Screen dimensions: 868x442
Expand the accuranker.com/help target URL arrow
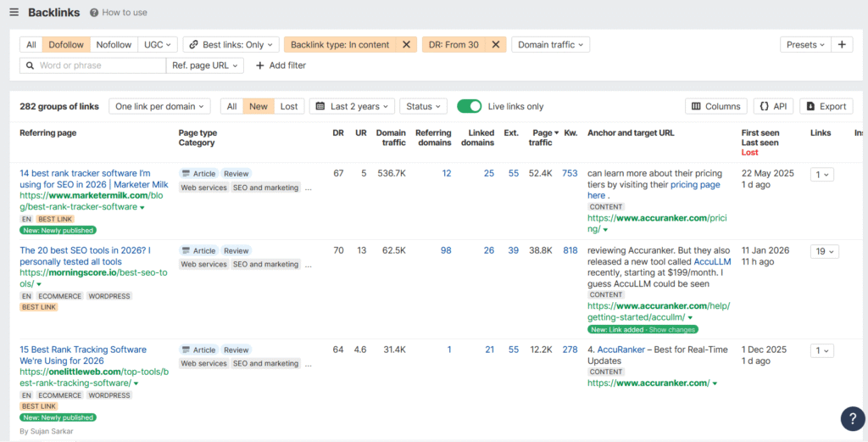690,318
